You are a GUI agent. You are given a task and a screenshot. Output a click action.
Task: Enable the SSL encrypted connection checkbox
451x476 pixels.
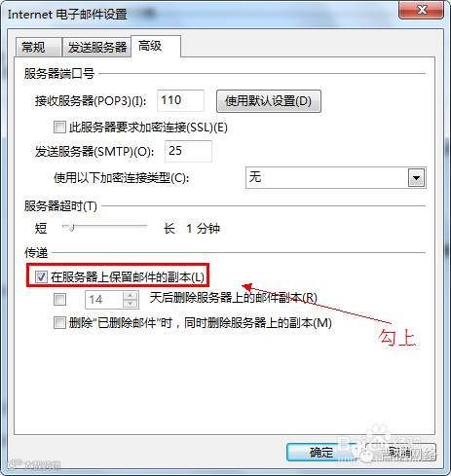click(59, 127)
